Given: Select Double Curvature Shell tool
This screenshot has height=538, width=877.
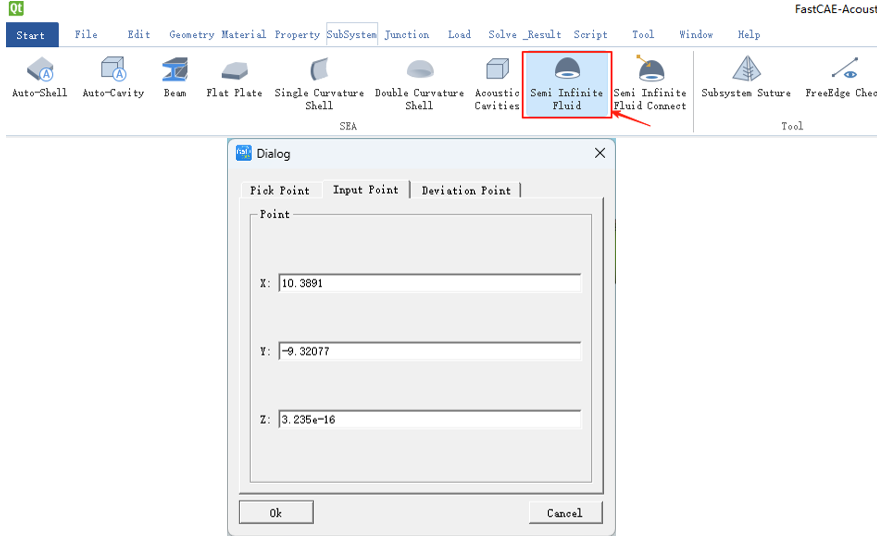Looking at the screenshot, I should click(x=419, y=84).
